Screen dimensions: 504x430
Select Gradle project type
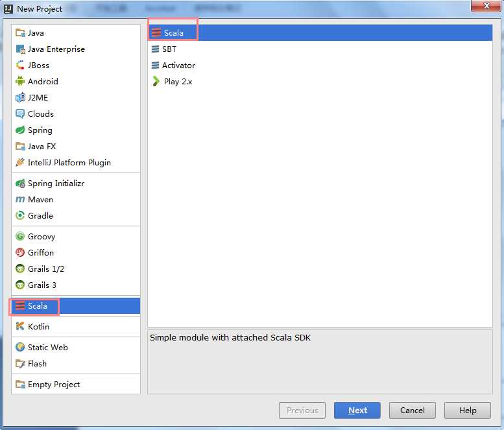(76, 215)
